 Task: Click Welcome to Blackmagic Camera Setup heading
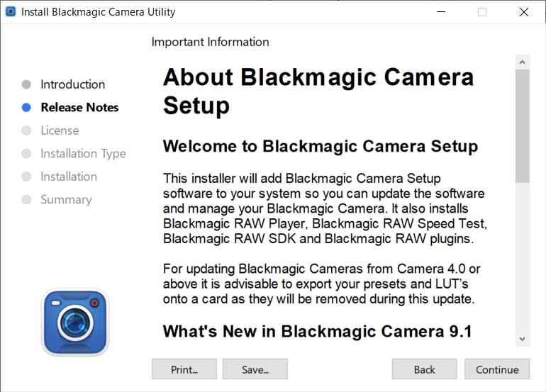point(321,146)
